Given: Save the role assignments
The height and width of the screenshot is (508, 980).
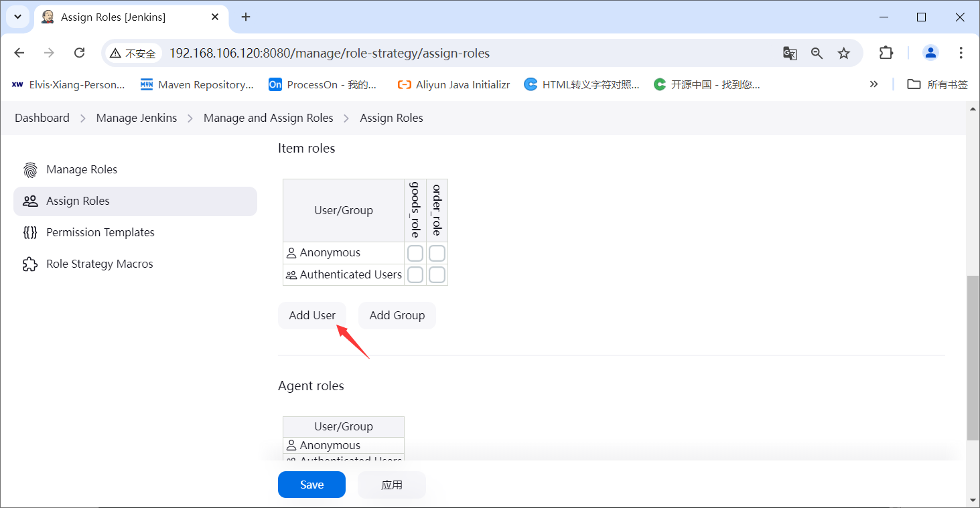Looking at the screenshot, I should coord(311,485).
